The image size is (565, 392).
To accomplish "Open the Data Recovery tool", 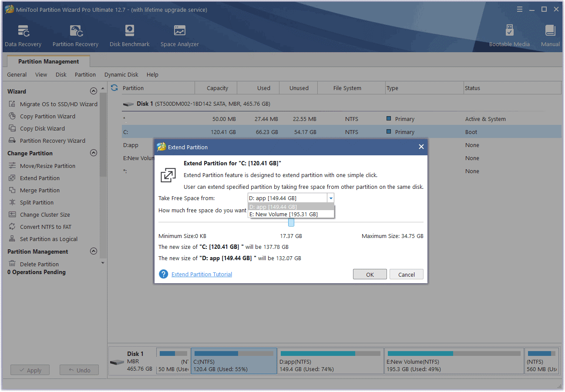I will [23, 36].
